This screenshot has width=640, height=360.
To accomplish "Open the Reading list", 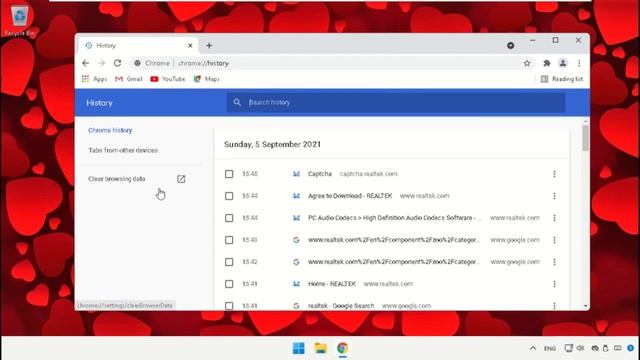I will point(562,79).
